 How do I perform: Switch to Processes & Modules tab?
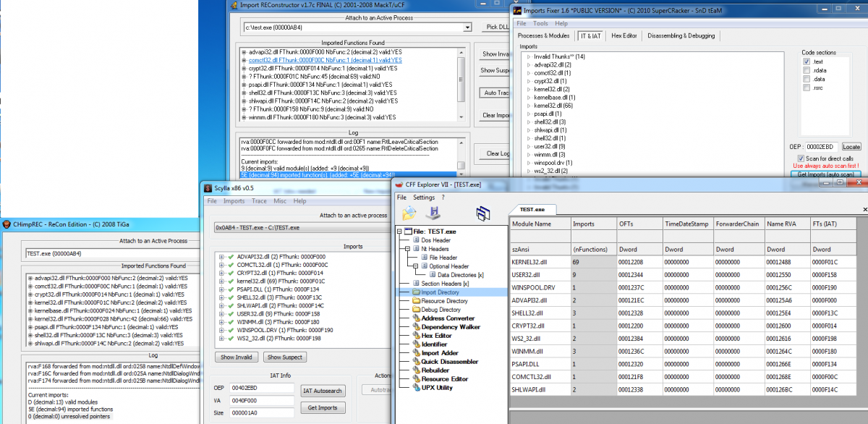pyautogui.click(x=544, y=35)
